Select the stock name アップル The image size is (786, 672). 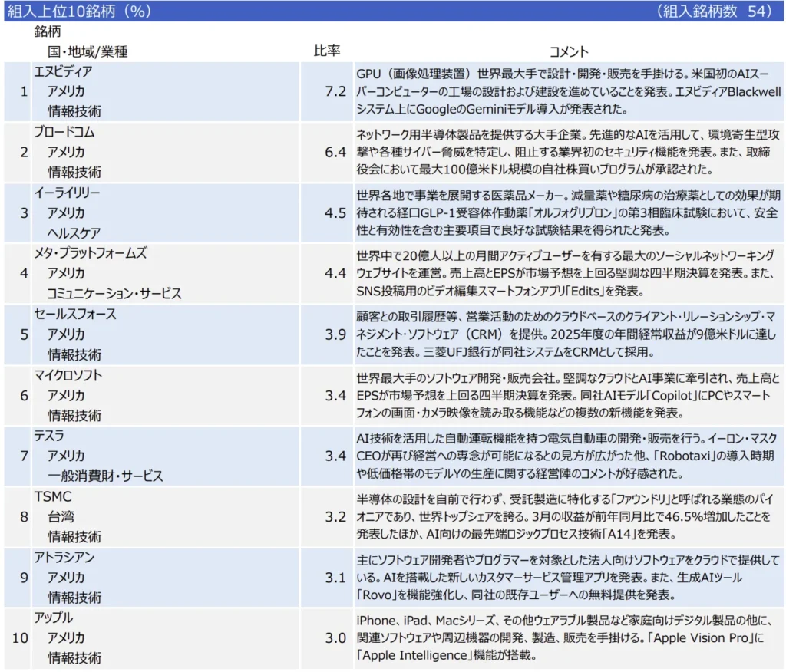click(x=54, y=618)
